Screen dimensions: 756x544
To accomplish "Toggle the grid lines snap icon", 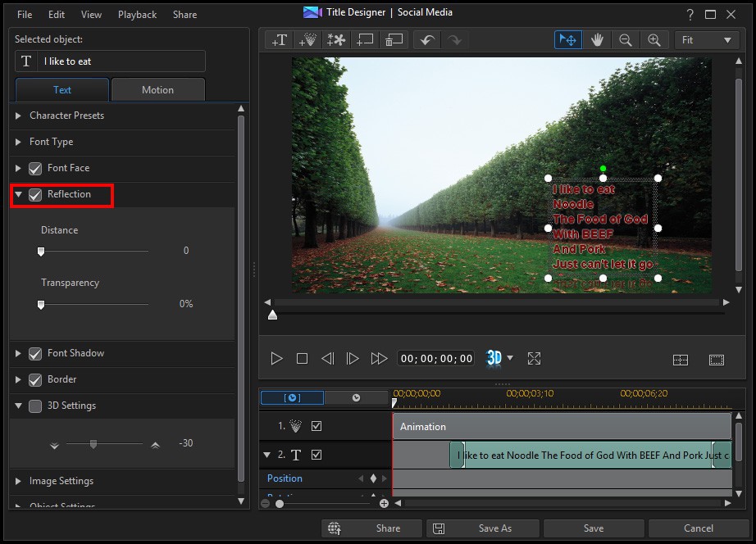I will (681, 360).
